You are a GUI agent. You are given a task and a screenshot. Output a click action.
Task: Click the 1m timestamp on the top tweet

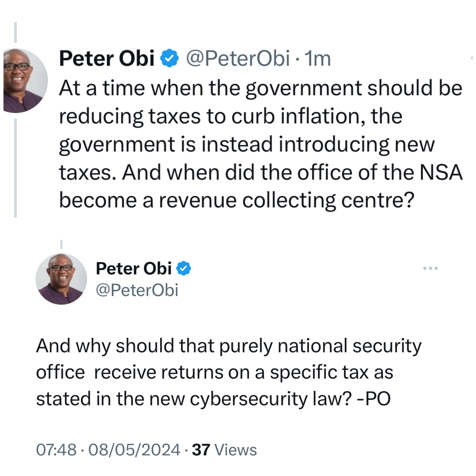click(x=317, y=59)
